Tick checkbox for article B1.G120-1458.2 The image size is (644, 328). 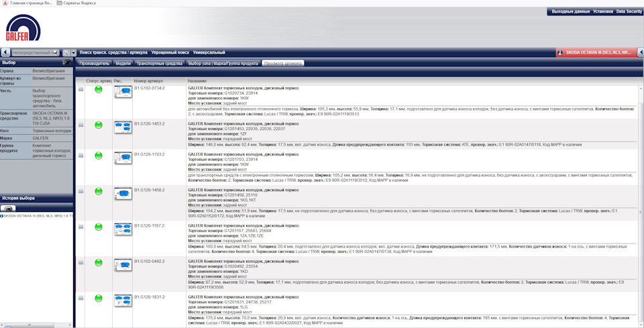click(81, 191)
